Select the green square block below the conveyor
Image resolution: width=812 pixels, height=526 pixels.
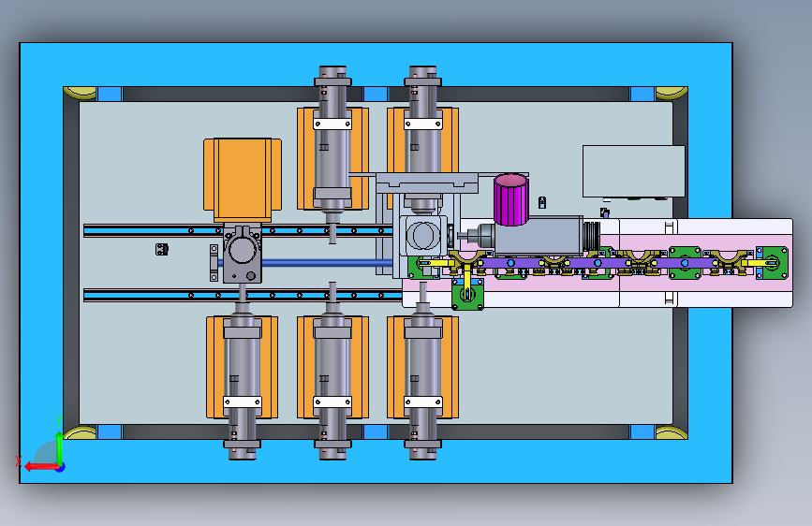pos(467,295)
